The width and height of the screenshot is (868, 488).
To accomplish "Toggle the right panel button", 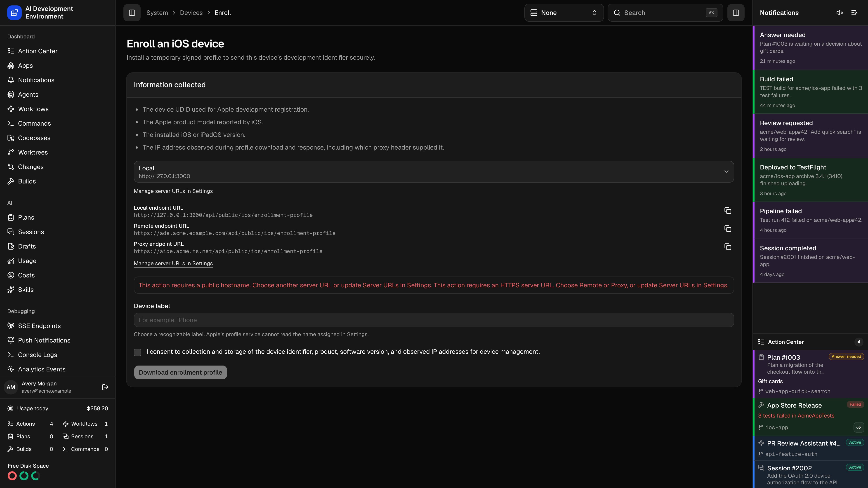I will point(736,13).
